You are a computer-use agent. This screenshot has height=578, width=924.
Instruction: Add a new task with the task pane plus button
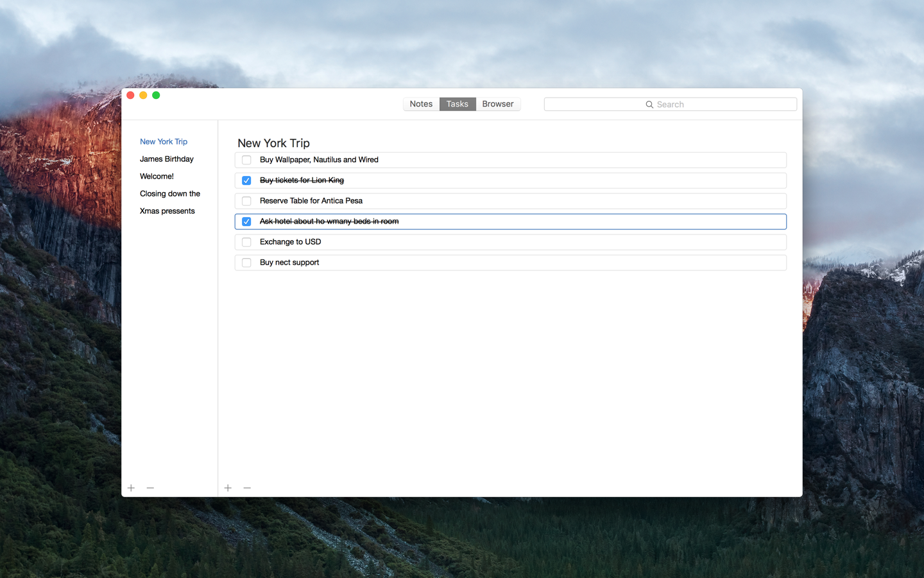[228, 488]
